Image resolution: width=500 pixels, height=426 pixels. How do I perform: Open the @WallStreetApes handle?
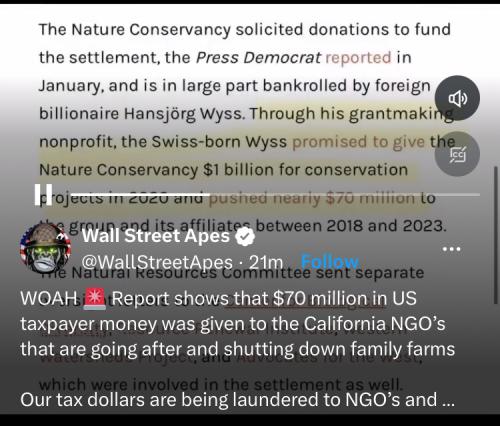tap(157, 262)
